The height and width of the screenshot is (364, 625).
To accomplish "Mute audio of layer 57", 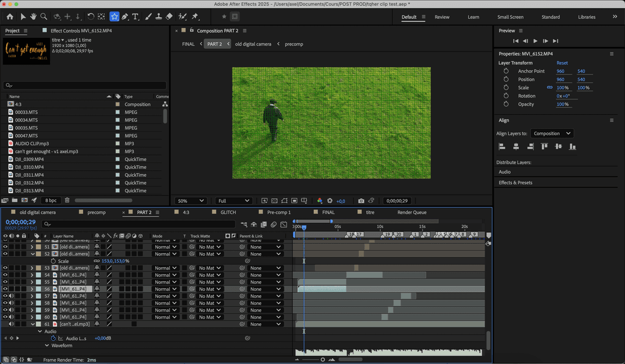I will 12,296.
